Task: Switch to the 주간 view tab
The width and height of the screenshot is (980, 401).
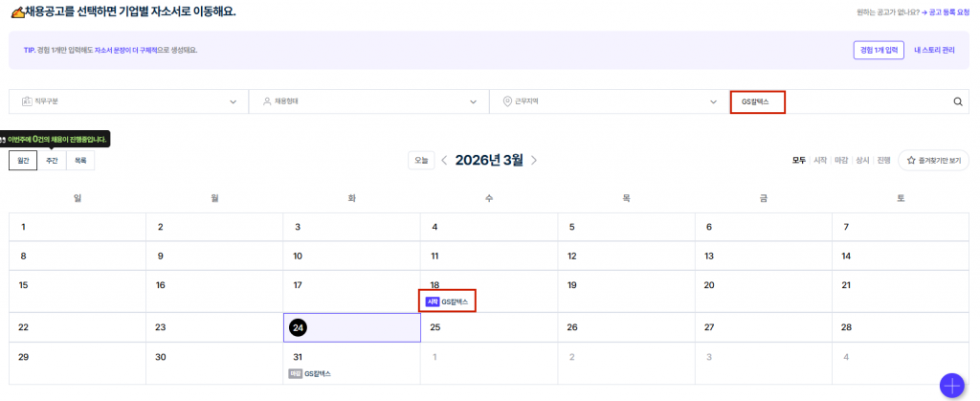Action: pos(52,161)
